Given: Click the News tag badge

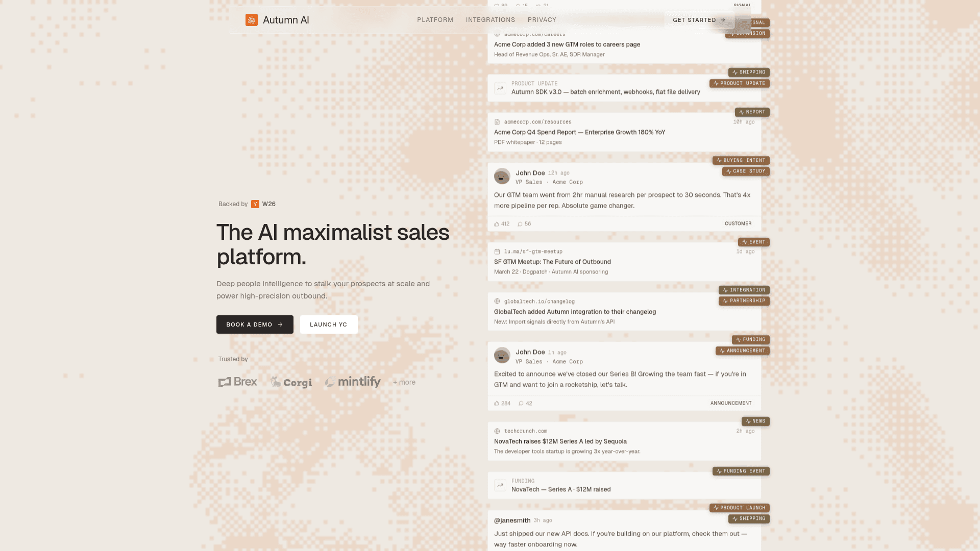Looking at the screenshot, I should pyautogui.click(x=755, y=421).
